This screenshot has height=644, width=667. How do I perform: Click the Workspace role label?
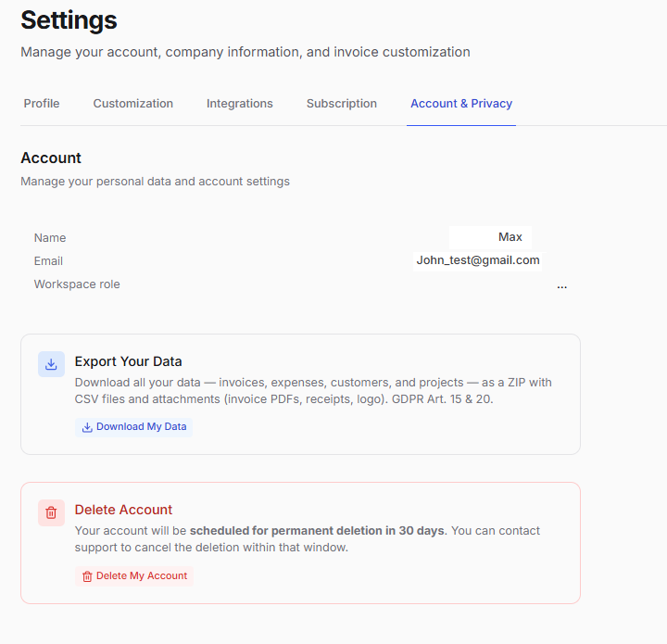(77, 284)
